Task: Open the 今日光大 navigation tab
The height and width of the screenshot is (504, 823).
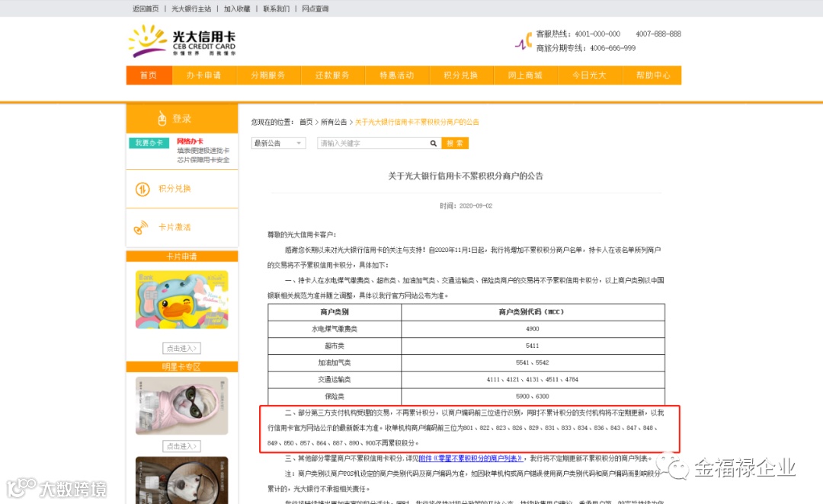Action: (x=590, y=75)
